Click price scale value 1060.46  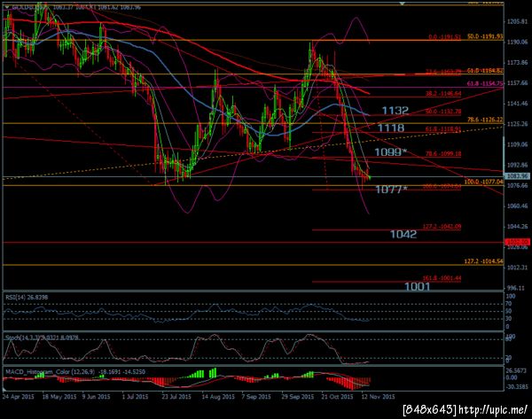(x=518, y=206)
